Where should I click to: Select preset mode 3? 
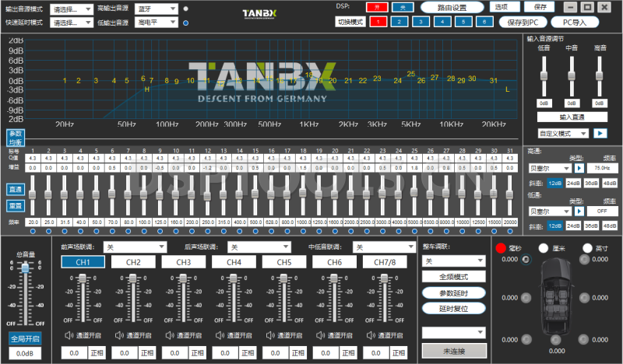coord(421,22)
